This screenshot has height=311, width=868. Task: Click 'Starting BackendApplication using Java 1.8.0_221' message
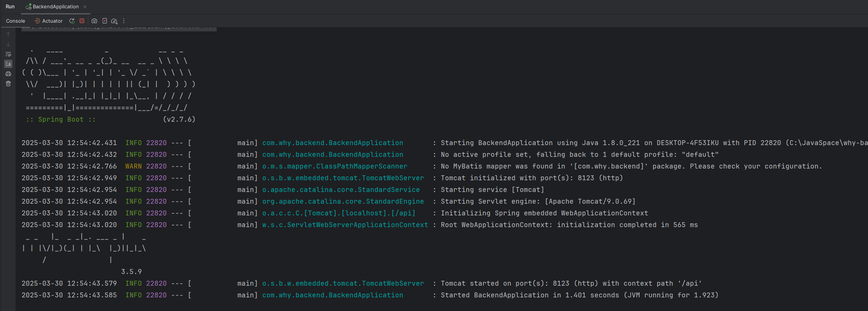[x=654, y=143]
